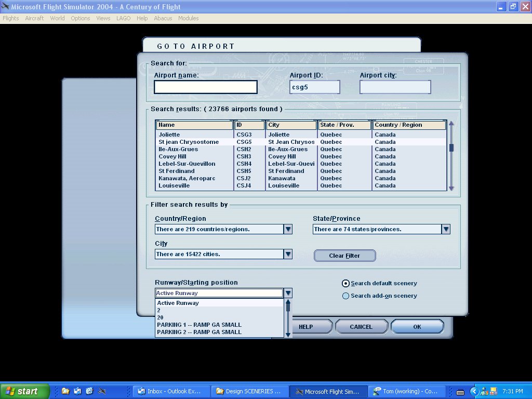Expand the State/Province filter dropdown
The width and height of the screenshot is (532, 399).
point(446,229)
